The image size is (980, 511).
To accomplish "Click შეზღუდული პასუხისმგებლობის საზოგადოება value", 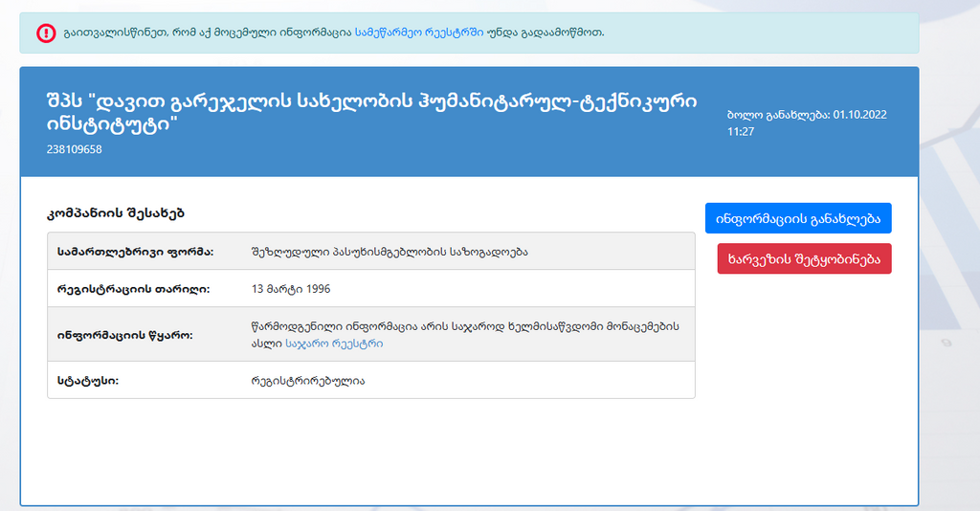I will [x=390, y=252].
